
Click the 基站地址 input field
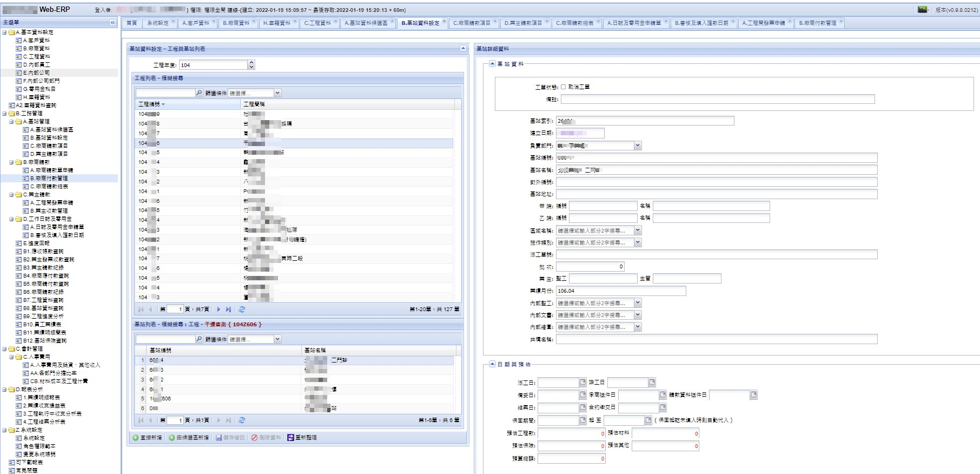tap(717, 194)
